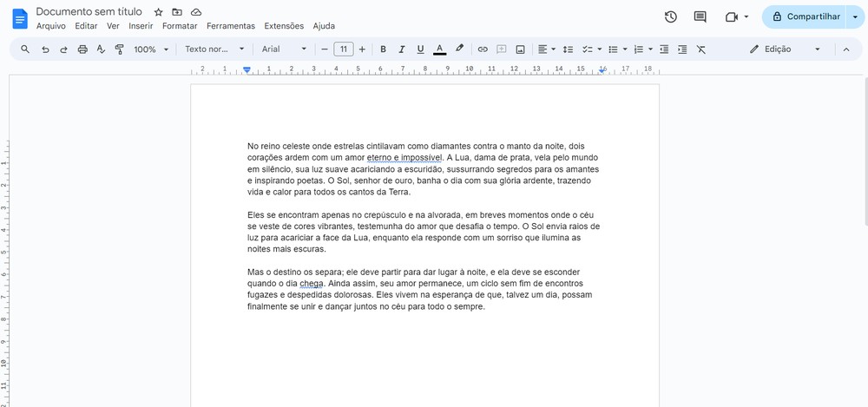Viewport: 868px width, 407px height.
Task: Expand the Compartilhar options arrow
Action: point(855,17)
